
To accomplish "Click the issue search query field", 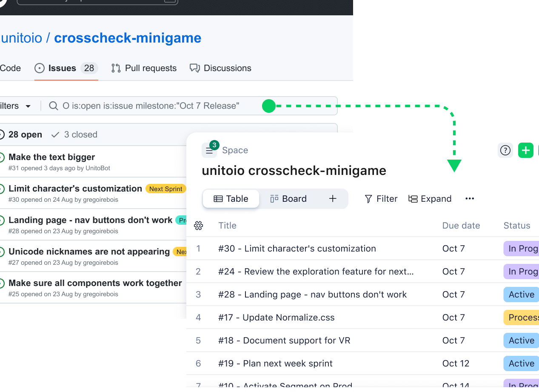I will point(189,106).
